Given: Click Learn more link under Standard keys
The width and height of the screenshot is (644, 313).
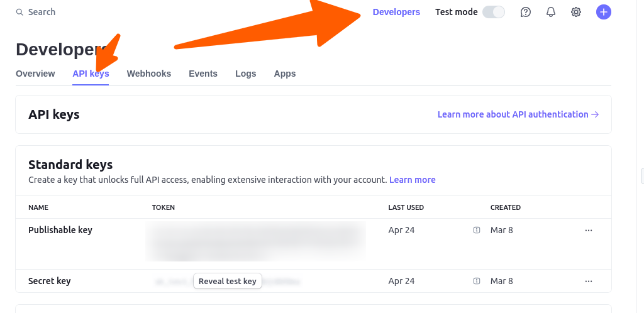Looking at the screenshot, I should pos(413,180).
